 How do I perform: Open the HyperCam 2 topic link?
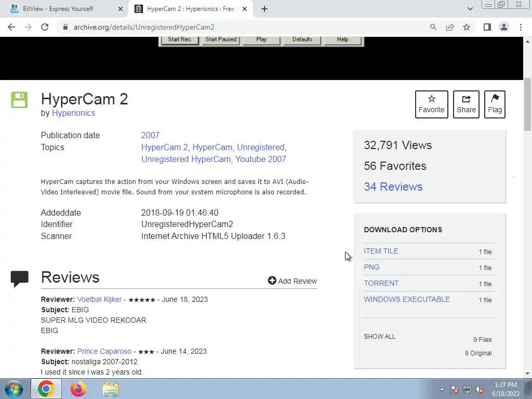pos(166,147)
